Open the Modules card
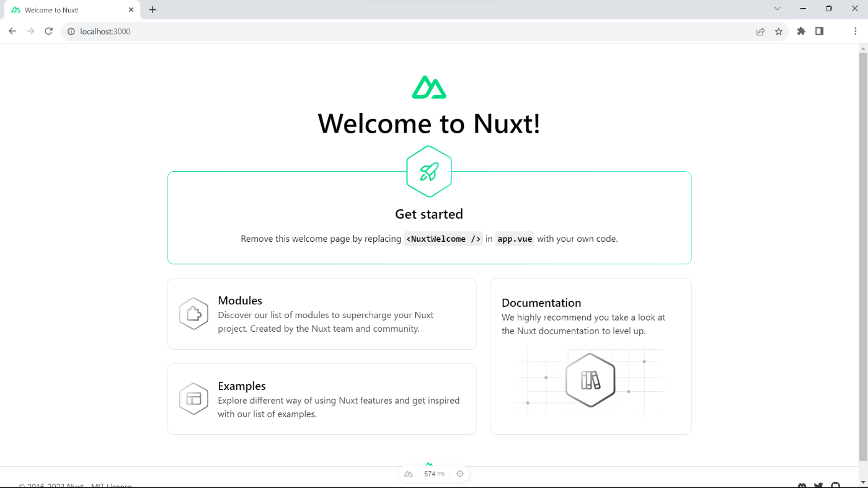Image resolution: width=868 pixels, height=488 pixels. pos(322,314)
